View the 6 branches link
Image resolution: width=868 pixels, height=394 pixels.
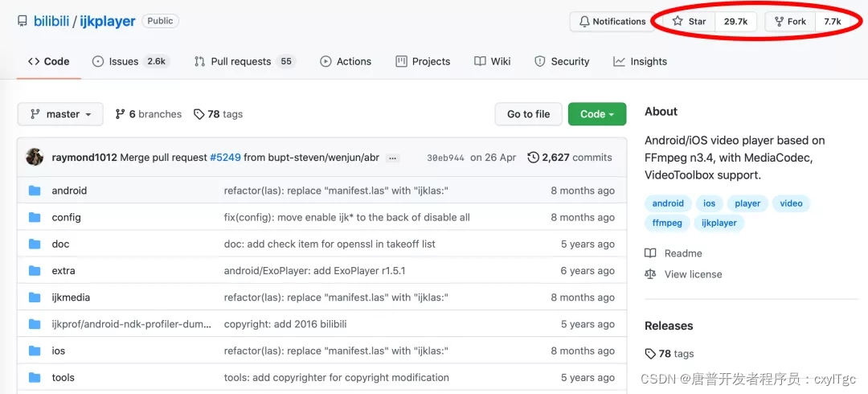coord(149,114)
